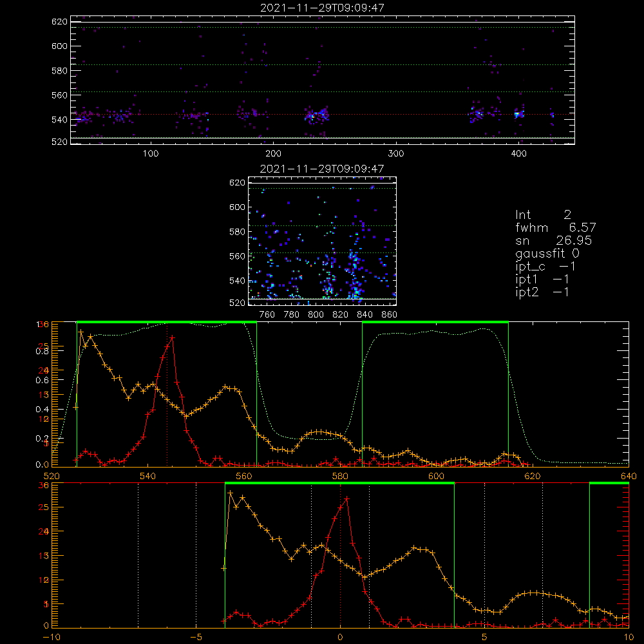Click x-axis label 760 on middle plot
Screen dimensions: 644x644
(x=267, y=315)
